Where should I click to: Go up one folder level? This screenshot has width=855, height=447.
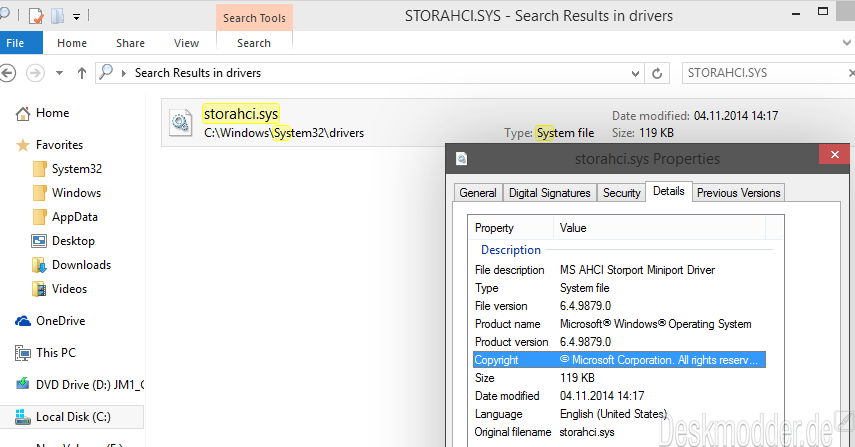[82, 73]
